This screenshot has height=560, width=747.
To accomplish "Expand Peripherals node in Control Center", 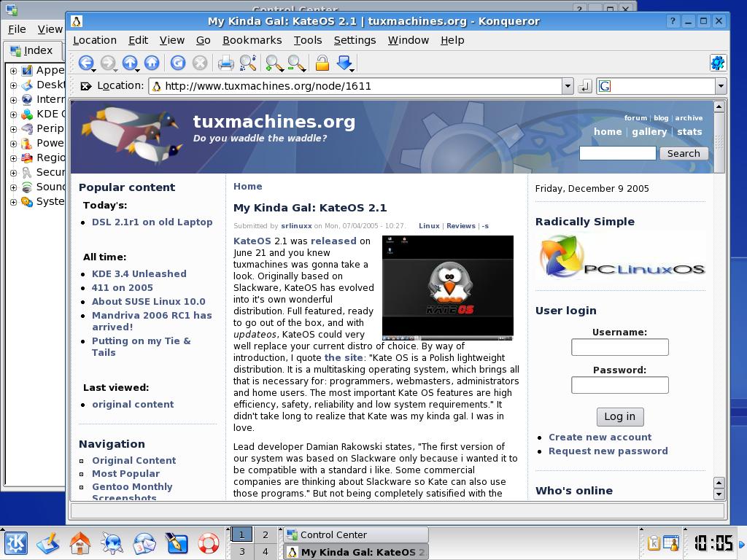I will coord(13,129).
